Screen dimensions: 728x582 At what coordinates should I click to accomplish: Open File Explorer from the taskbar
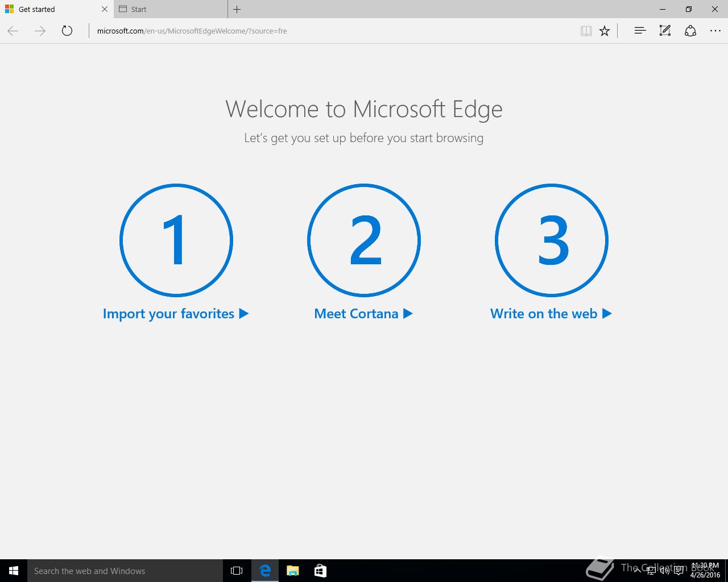pyautogui.click(x=293, y=571)
